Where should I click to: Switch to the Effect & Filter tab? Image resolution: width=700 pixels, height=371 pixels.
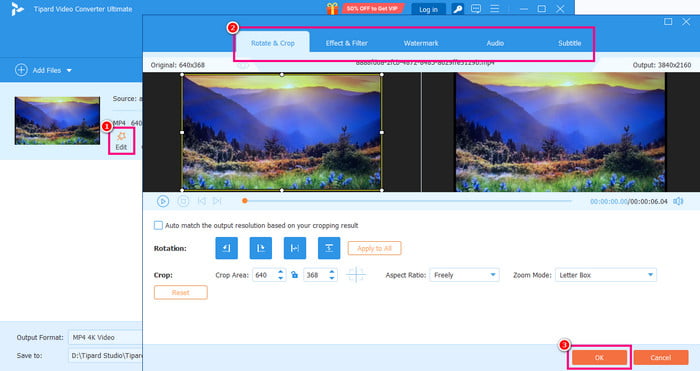tap(346, 43)
